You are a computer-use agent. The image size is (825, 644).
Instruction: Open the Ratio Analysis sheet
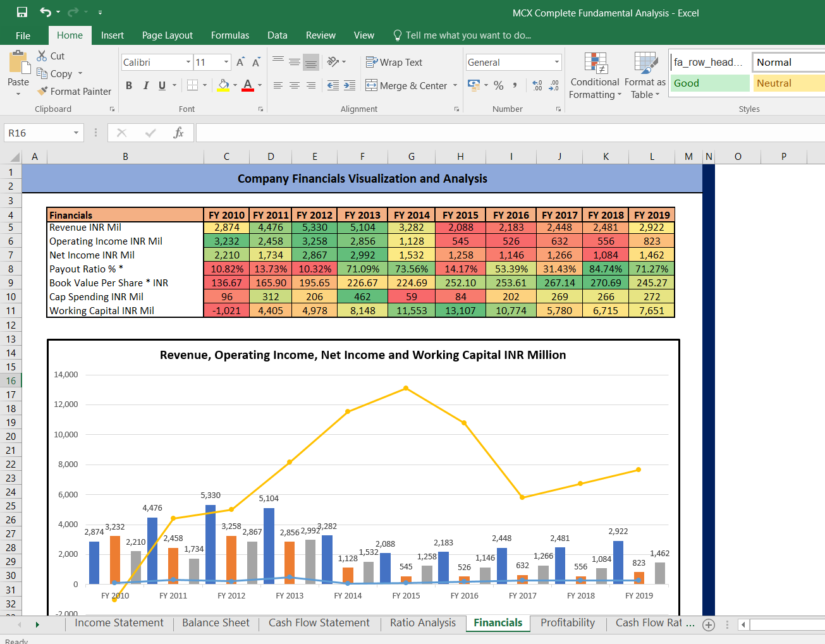click(x=423, y=623)
